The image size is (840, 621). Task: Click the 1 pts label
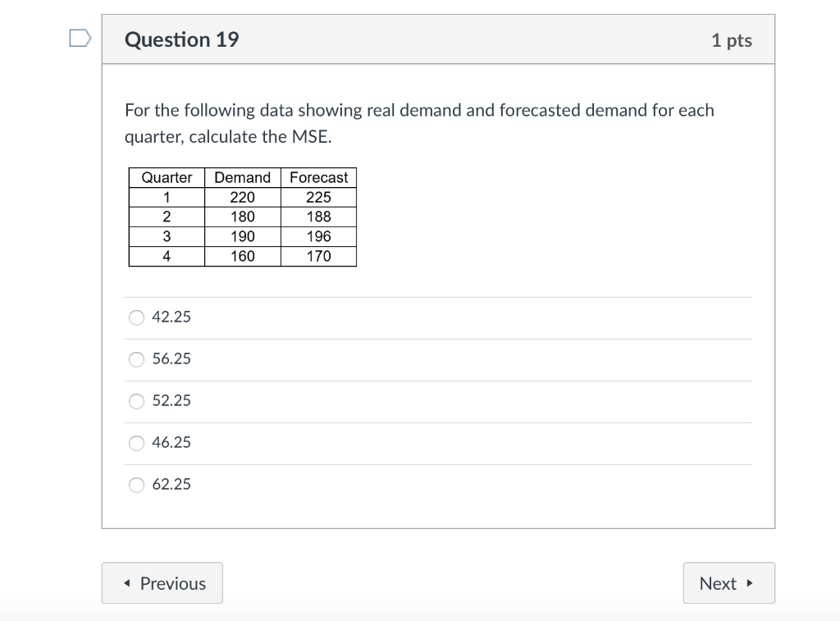pos(733,39)
